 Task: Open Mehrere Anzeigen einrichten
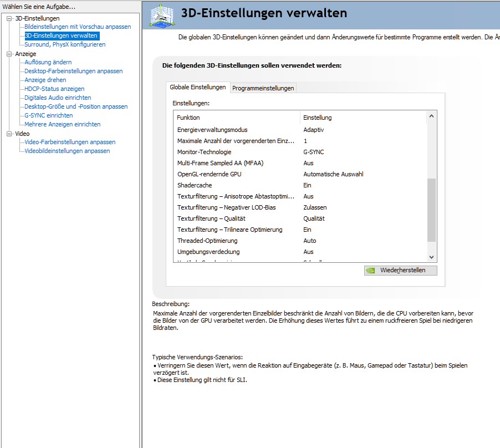pyautogui.click(x=63, y=124)
